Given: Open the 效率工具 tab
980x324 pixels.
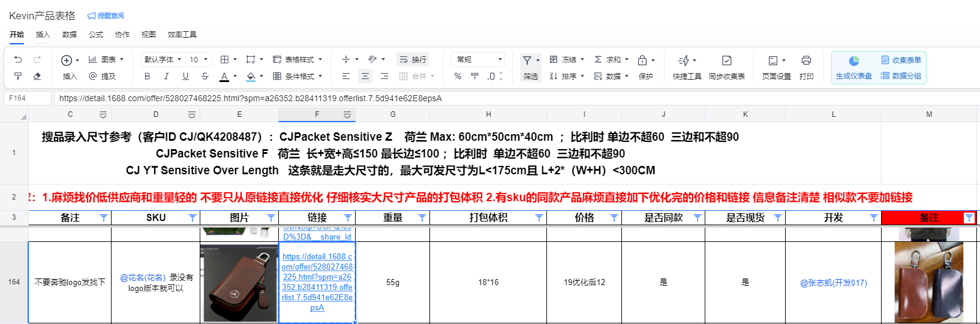Looking at the screenshot, I should (182, 35).
